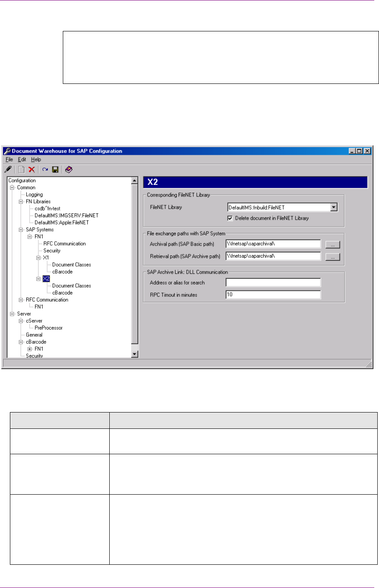This screenshot has height=588, width=379.
Task: Click the pencil edit toolbar icon
Action: (x=8, y=169)
